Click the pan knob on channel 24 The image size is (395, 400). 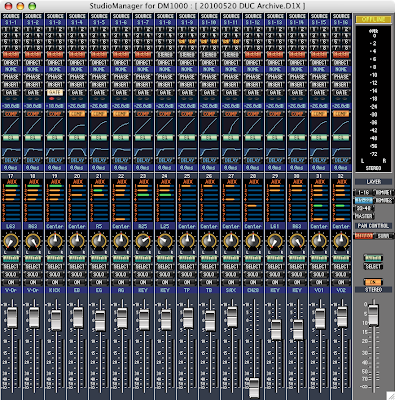pyautogui.click(x=165, y=240)
